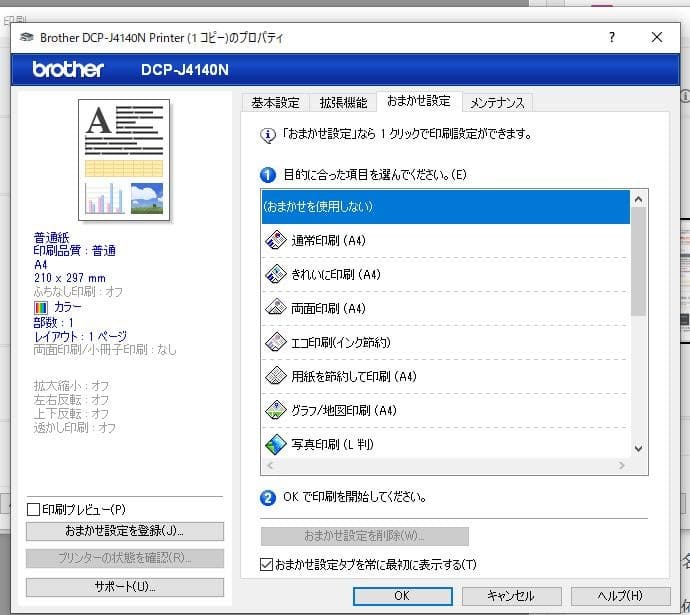This screenshot has width=690, height=615.
Task: Open ヘルプ(H) button
Action: pyautogui.click(x=620, y=596)
